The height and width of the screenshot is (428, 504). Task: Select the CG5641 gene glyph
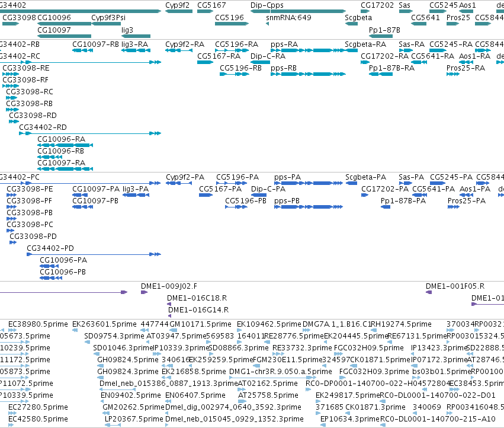pos(419,24)
